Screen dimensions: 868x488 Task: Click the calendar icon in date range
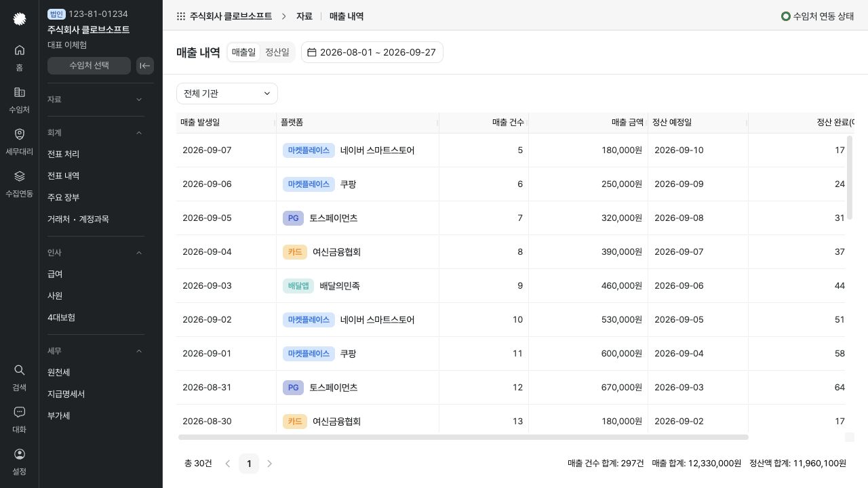(312, 52)
